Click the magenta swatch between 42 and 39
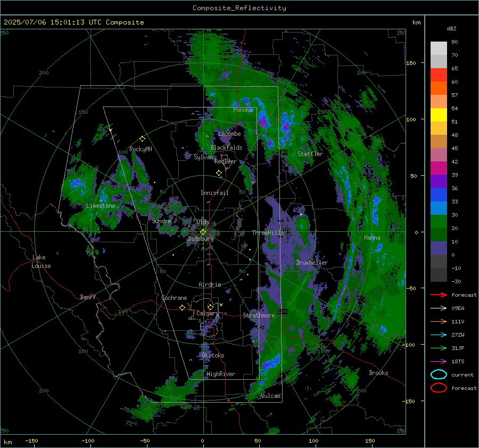This screenshot has width=479, height=448. click(x=439, y=168)
